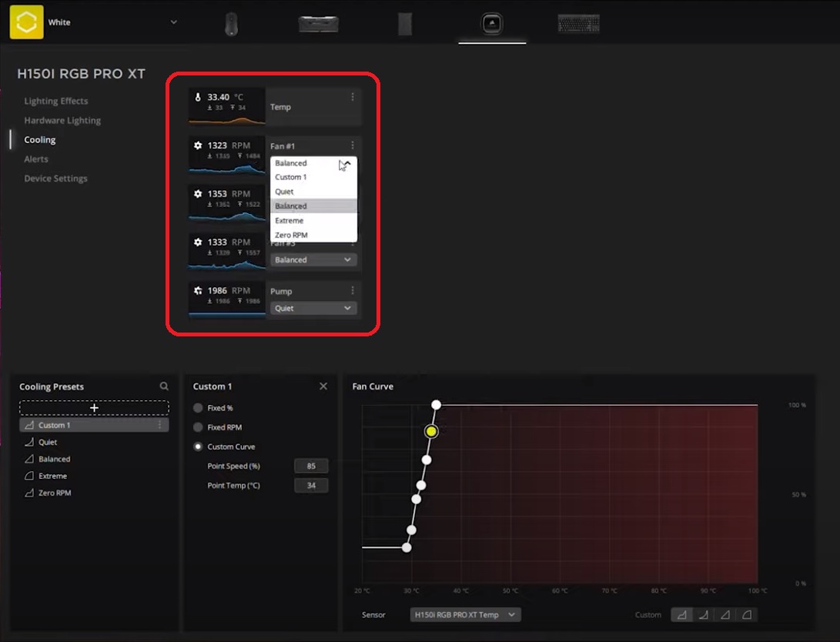The height and width of the screenshot is (642, 840).
Task: Select the Fixed RPM radio button
Action: [199, 426]
